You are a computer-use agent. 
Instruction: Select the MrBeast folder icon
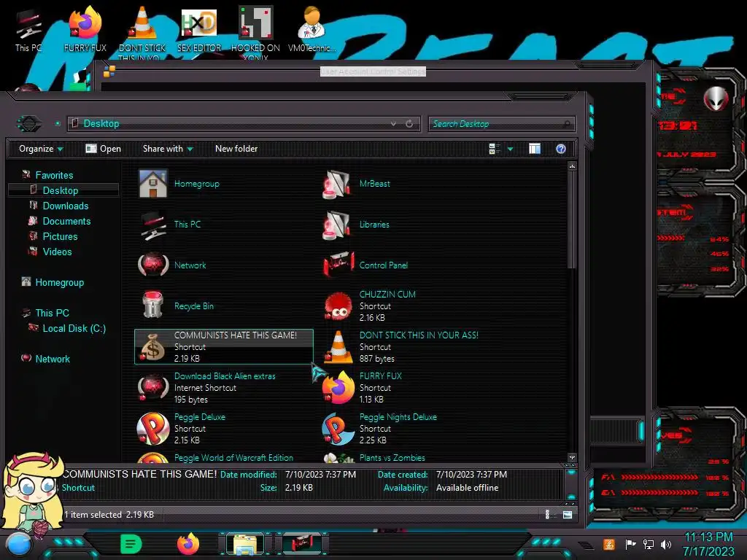click(x=338, y=184)
